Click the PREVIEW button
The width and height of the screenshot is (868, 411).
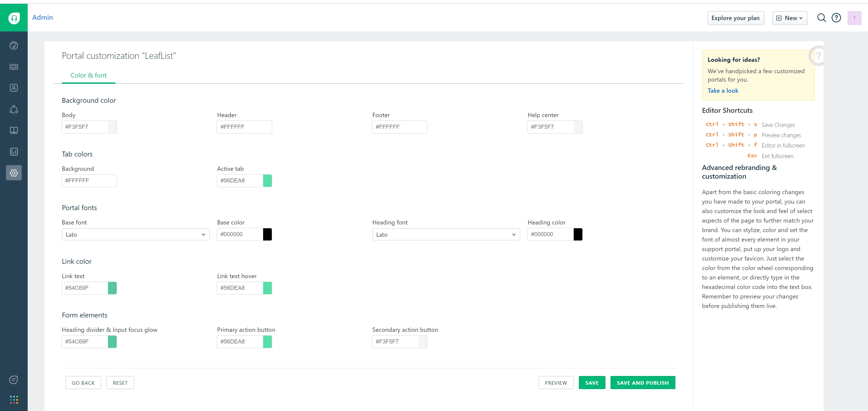click(556, 383)
